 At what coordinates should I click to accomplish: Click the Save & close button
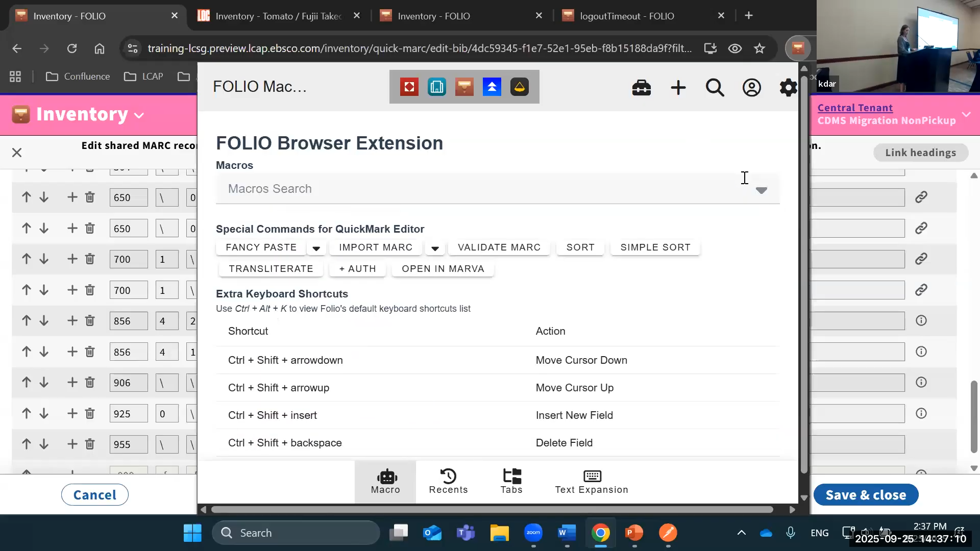(866, 495)
